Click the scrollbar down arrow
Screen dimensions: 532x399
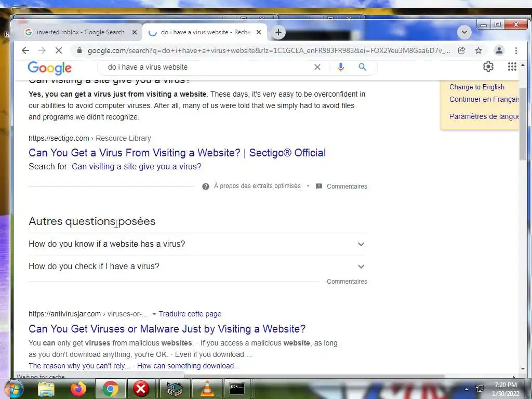(523, 369)
